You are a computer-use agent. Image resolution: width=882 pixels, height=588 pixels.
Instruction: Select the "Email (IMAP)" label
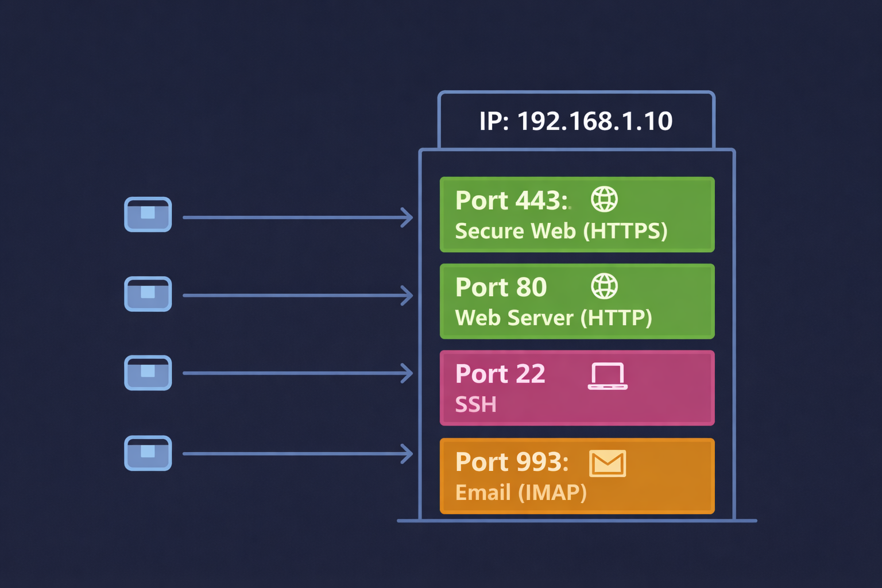click(521, 492)
